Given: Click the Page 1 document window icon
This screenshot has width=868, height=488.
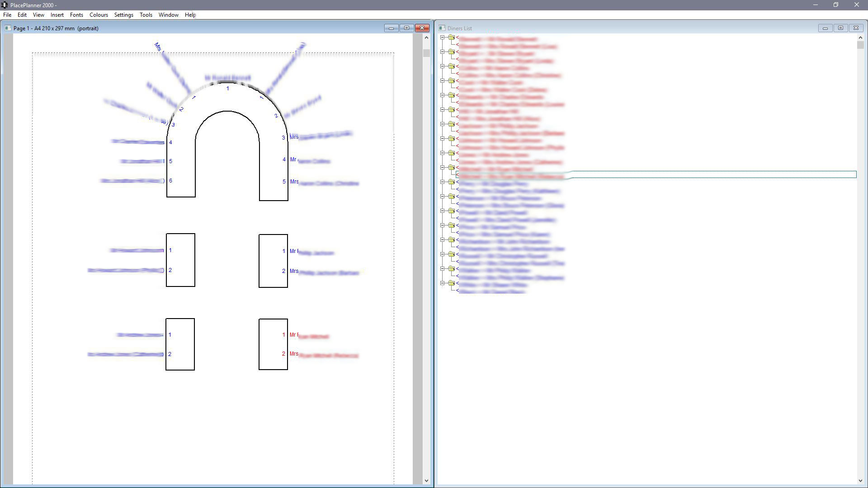Looking at the screenshot, I should point(8,28).
